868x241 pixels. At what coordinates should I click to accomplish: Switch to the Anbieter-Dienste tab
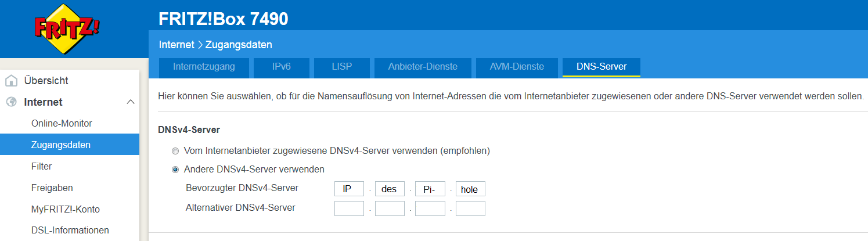(x=423, y=67)
